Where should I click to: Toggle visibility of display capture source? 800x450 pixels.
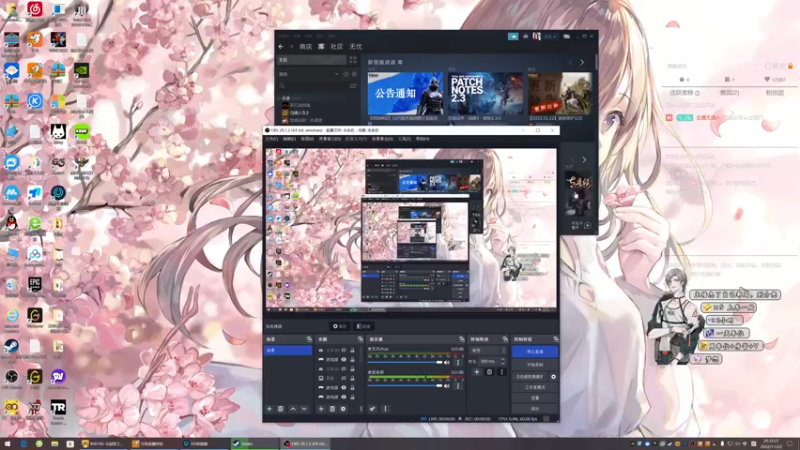point(343,378)
